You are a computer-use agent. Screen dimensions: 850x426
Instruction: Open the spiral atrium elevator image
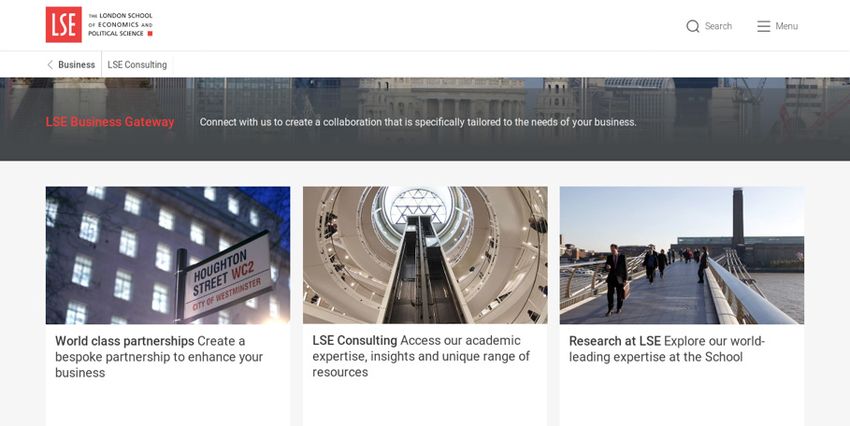tap(425, 255)
